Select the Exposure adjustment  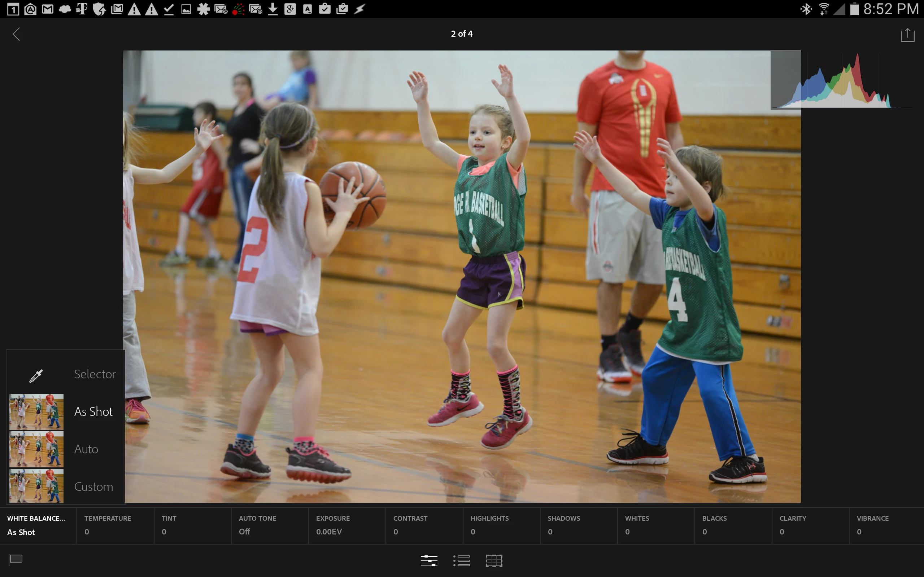coord(347,525)
